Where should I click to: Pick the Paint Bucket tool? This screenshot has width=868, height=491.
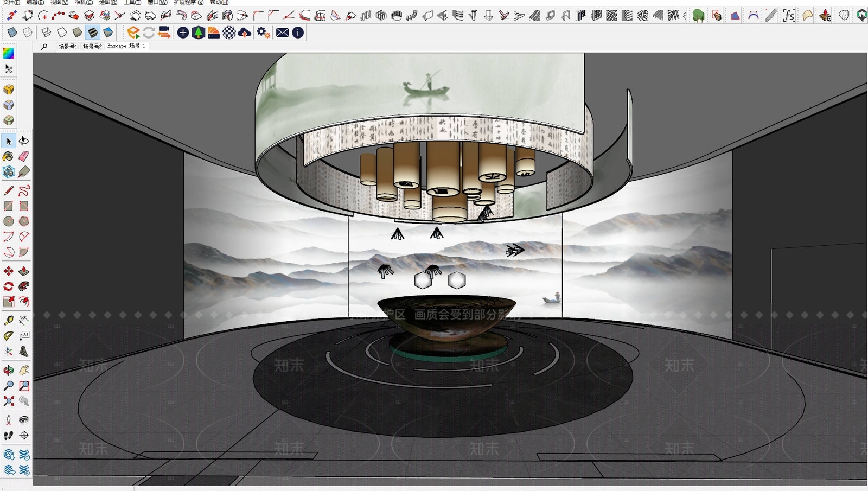(x=9, y=157)
